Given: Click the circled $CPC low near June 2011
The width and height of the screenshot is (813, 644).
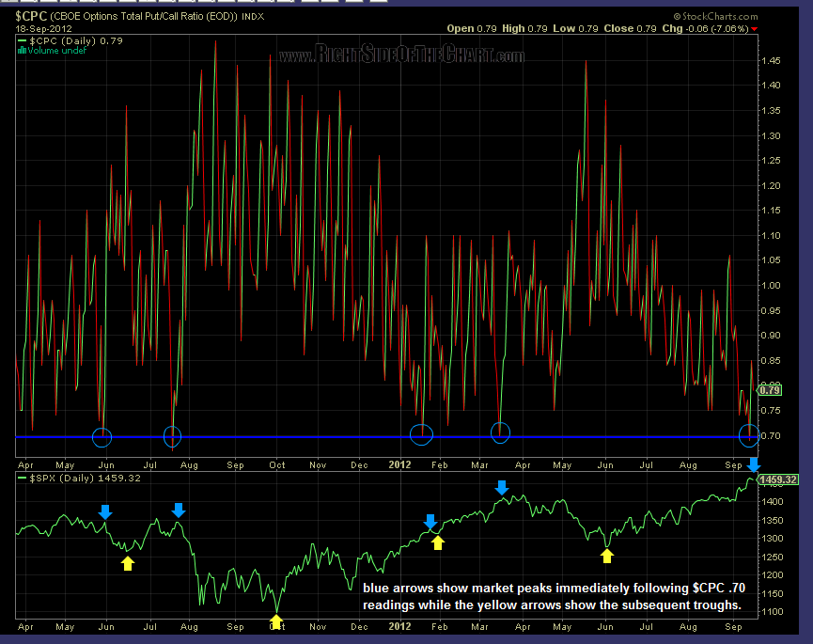Looking at the screenshot, I should (x=102, y=436).
